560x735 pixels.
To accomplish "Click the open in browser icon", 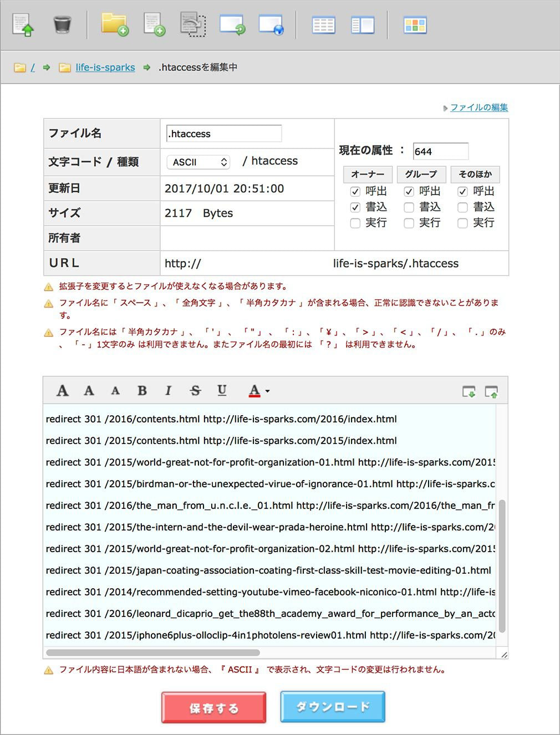I will click(x=272, y=25).
